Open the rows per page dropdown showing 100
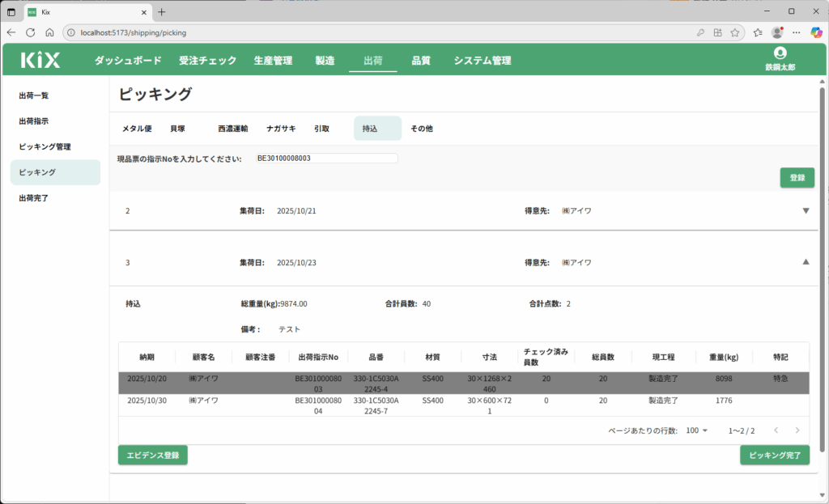 696,430
